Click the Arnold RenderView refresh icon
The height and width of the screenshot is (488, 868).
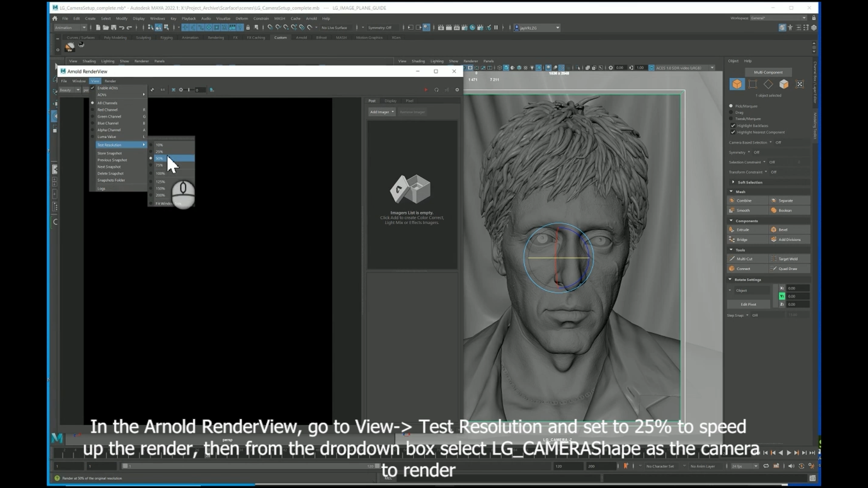(x=436, y=90)
